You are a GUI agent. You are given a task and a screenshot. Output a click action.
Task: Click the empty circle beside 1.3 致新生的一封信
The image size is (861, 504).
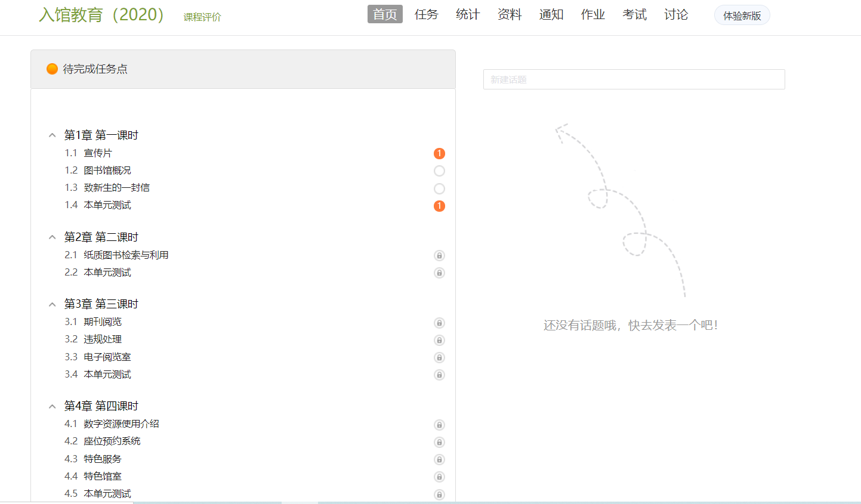[439, 188]
